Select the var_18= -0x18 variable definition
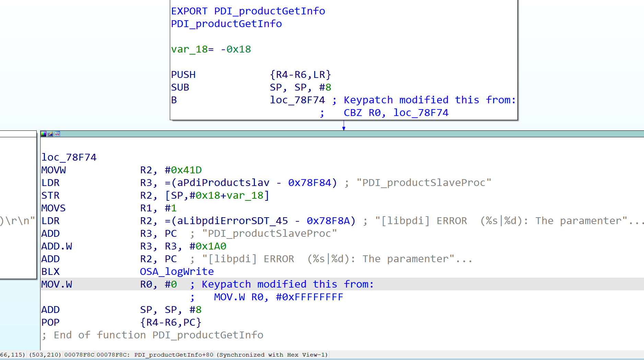 (211, 49)
